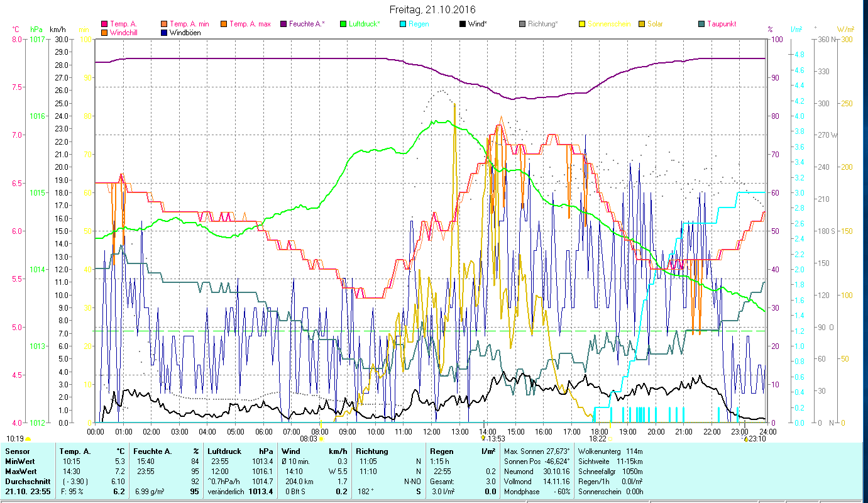Click the Solar legend label
Screen dimensions: 868x503
click(x=654, y=25)
